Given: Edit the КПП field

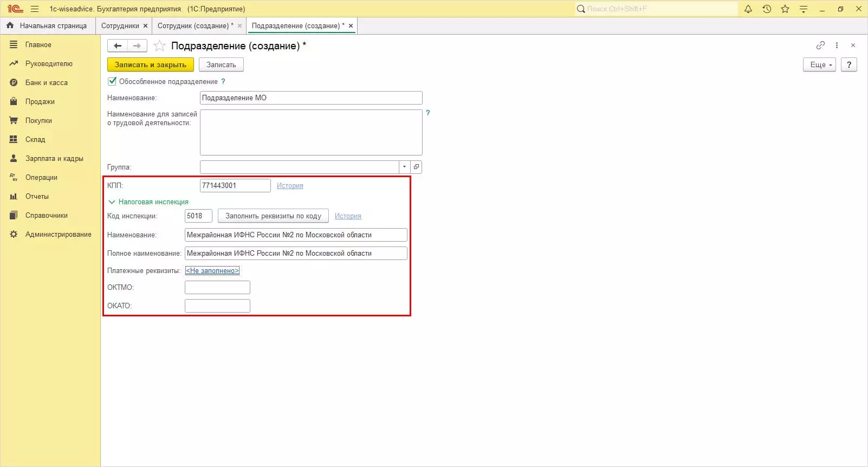Looking at the screenshot, I should 235,185.
